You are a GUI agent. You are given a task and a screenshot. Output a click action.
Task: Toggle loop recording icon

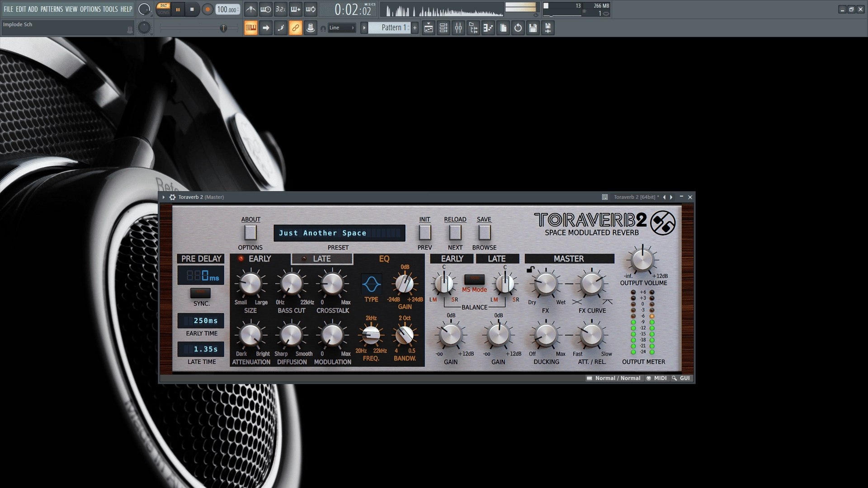[x=311, y=9]
